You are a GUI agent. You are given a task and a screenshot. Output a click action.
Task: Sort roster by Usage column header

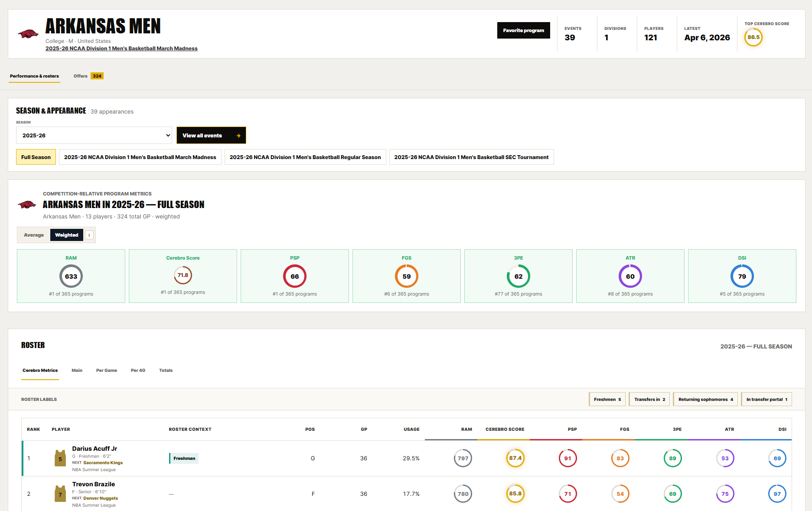point(411,429)
